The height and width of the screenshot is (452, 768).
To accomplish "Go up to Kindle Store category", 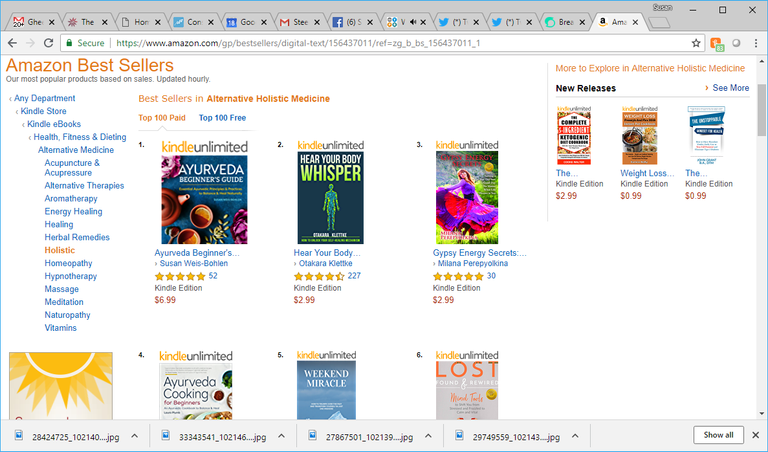I will [43, 111].
